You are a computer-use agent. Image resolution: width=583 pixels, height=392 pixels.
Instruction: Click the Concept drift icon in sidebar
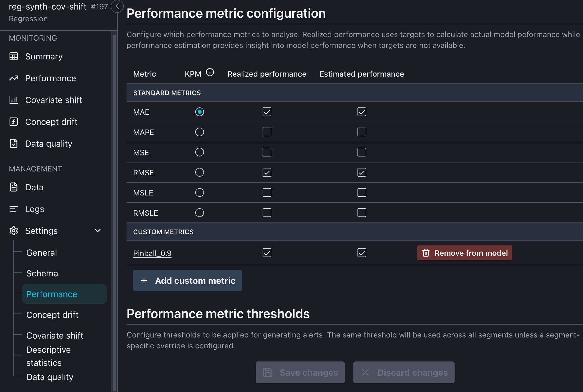point(14,122)
